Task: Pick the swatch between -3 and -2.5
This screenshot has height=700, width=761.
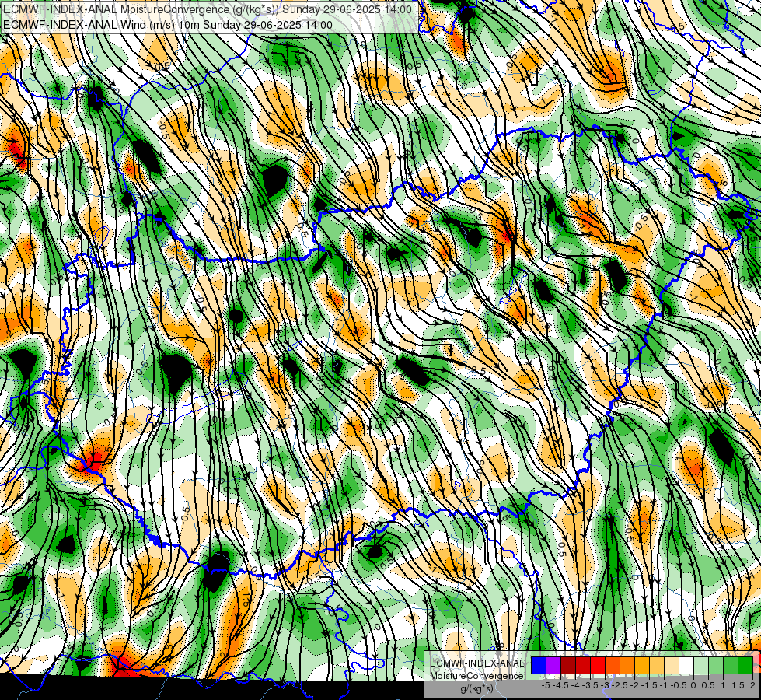Action: 613,665
